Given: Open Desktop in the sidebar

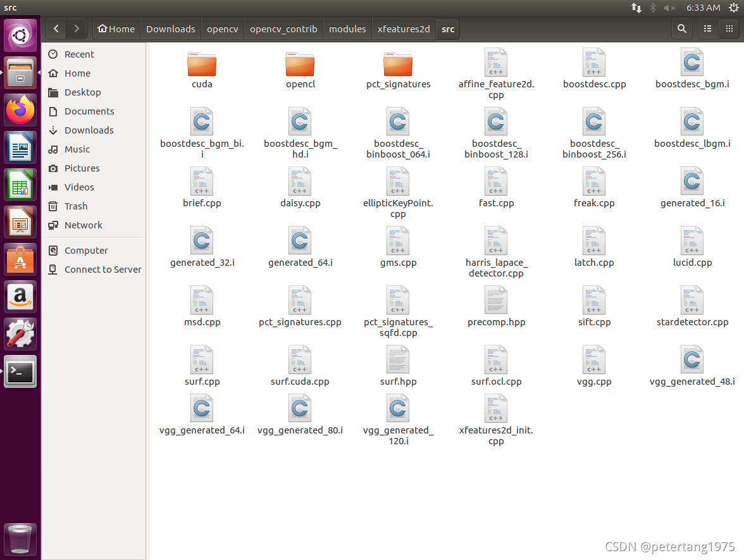Looking at the screenshot, I should click(94, 92).
